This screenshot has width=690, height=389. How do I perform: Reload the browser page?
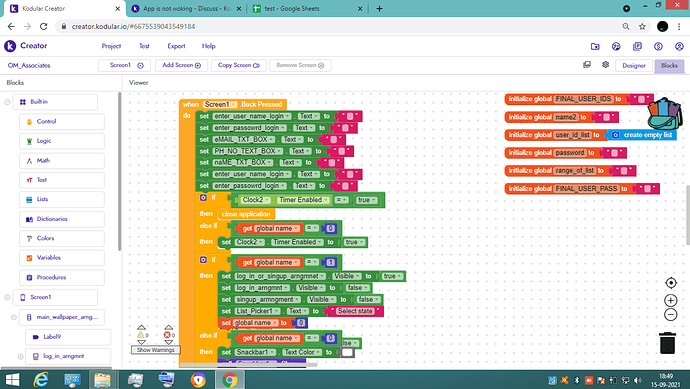(43, 26)
